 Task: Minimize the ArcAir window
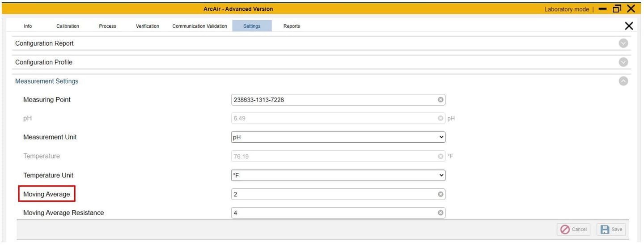[x=602, y=9]
